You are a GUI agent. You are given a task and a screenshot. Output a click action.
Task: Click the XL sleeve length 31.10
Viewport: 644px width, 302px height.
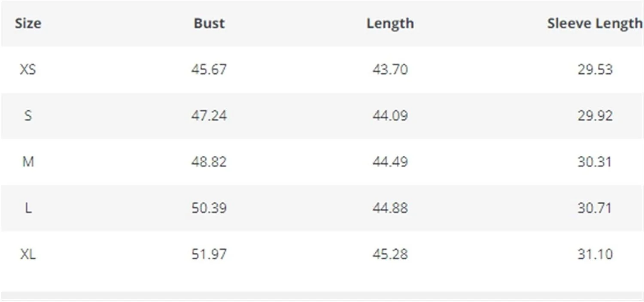point(595,254)
